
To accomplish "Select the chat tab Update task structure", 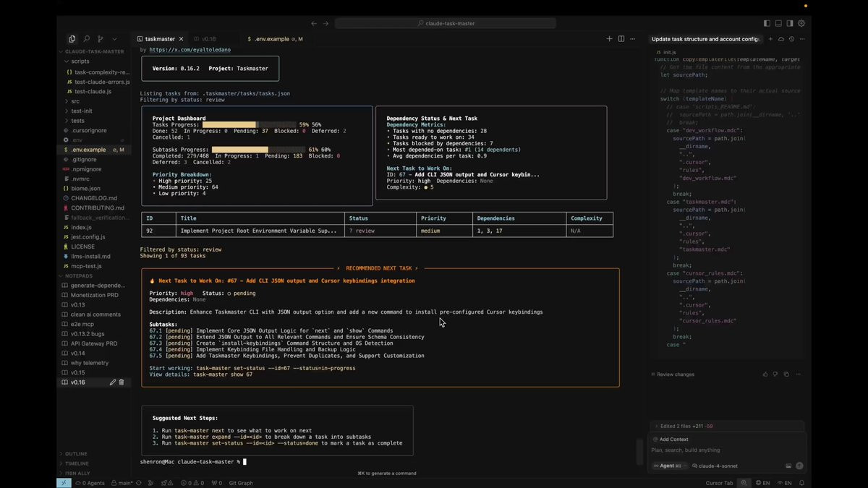I will [705, 39].
